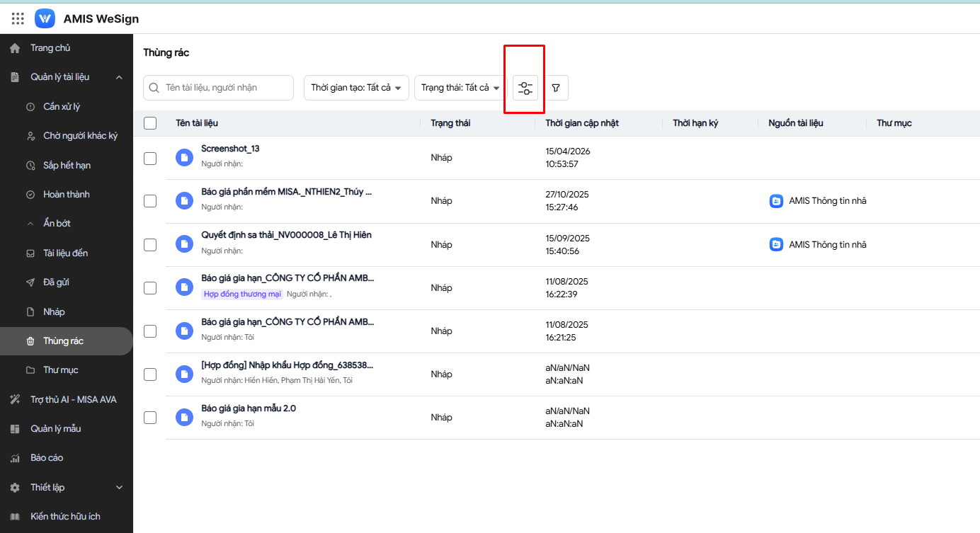Click the Thời gian cập nhật column header
The image size is (980, 533).
tap(582, 123)
